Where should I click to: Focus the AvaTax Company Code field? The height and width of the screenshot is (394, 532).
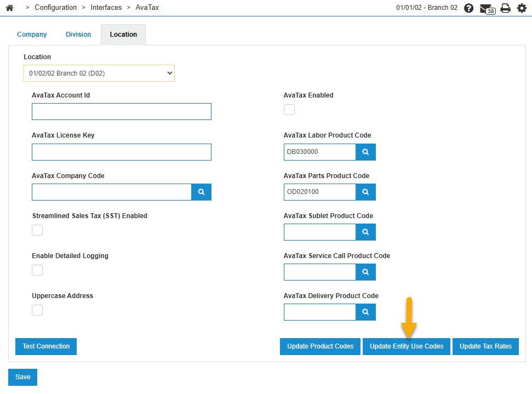[112, 192]
